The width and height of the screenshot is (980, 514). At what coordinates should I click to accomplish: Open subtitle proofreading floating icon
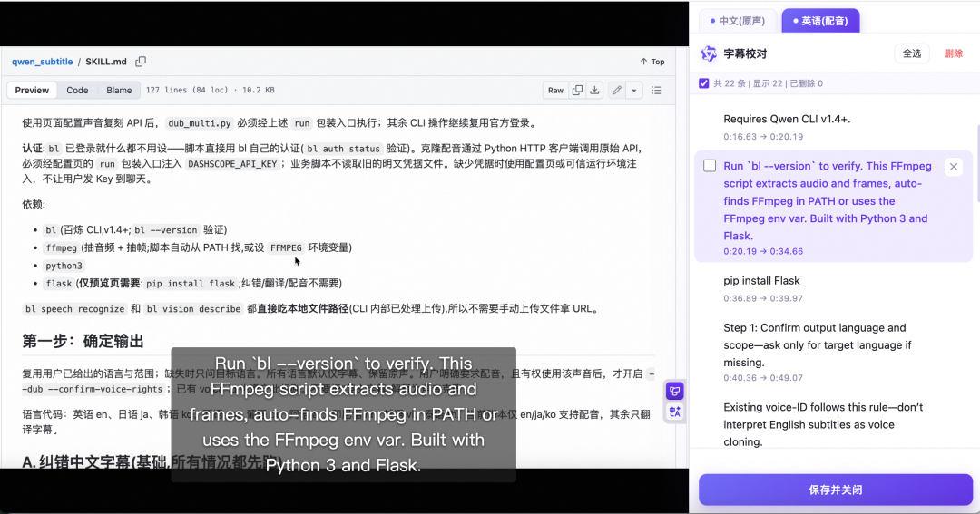tap(674, 391)
